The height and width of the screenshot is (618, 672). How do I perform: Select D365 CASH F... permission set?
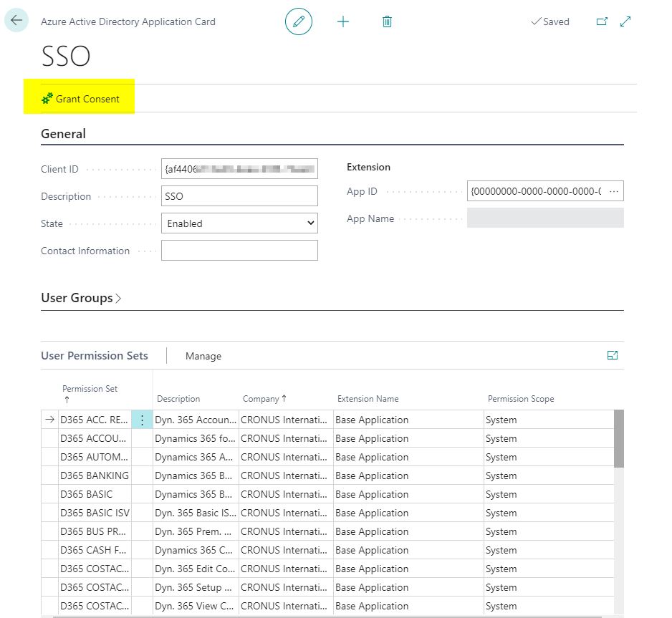[95, 550]
